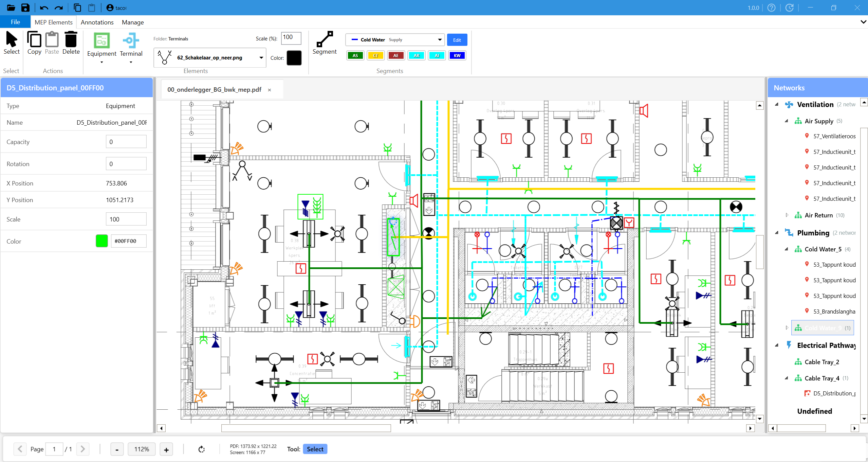Toggle the CT segment type
The image size is (868, 462).
coord(375,55)
